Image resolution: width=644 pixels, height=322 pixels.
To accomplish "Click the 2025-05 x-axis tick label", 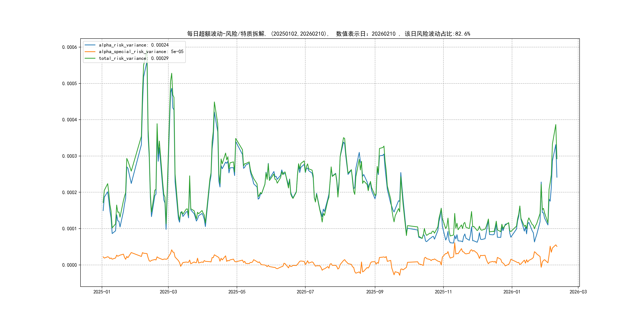I will [x=237, y=292].
